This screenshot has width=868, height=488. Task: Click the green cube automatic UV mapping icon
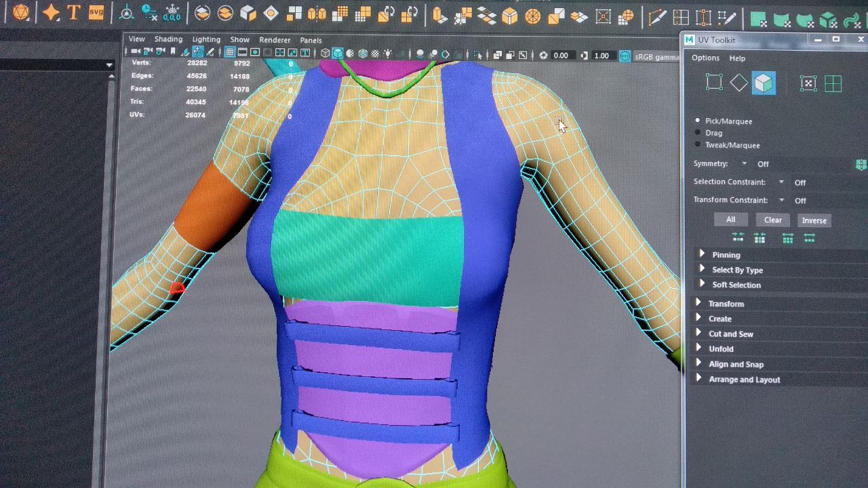[828, 20]
